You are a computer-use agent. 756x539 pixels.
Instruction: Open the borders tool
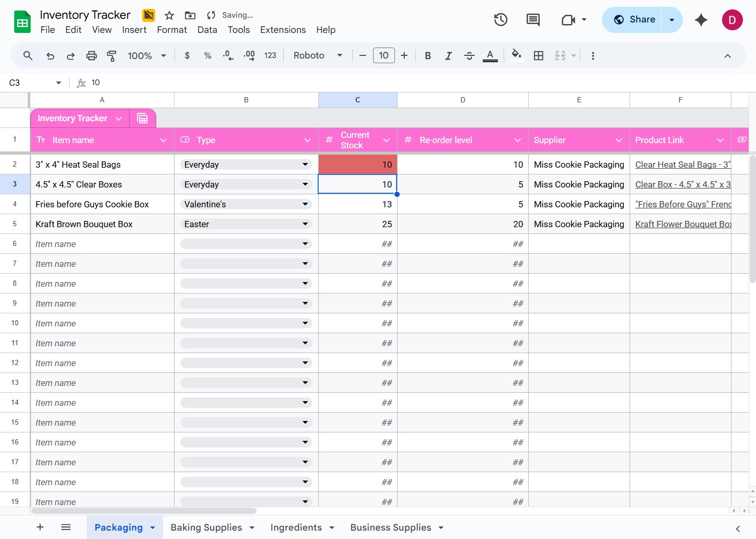(539, 56)
